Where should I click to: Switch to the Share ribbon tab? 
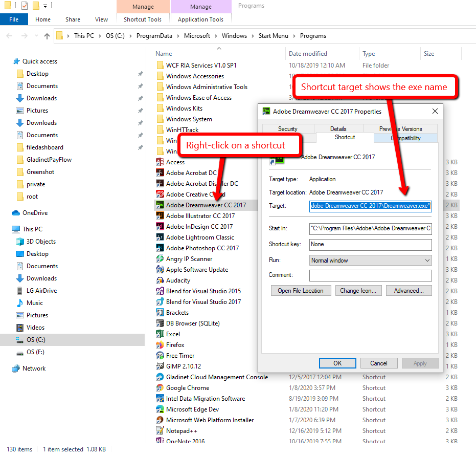[x=73, y=19]
